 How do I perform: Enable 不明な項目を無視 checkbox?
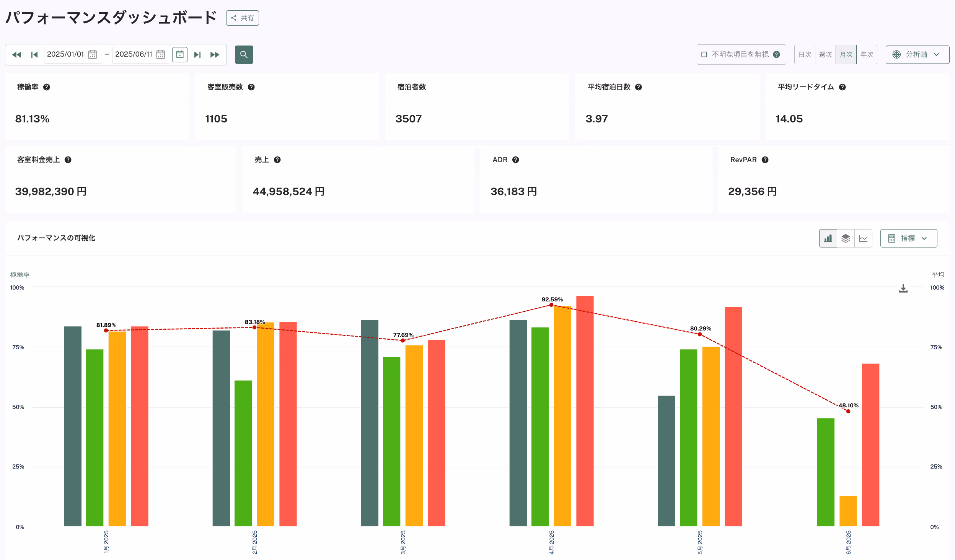click(x=704, y=55)
